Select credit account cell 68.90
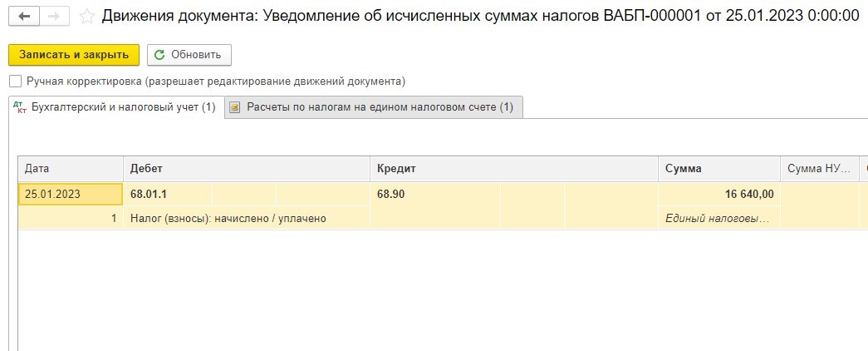This screenshot has width=868, height=351. (435, 194)
